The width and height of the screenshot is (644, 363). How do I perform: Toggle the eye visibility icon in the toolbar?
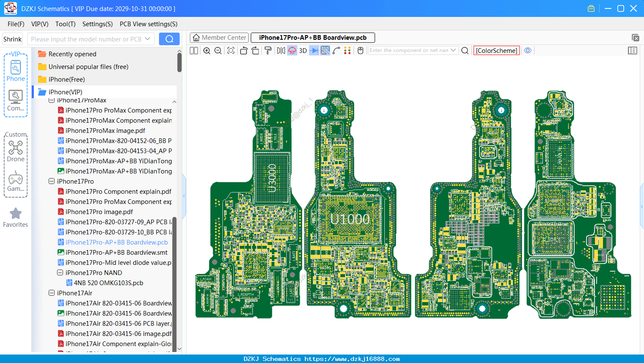528,50
